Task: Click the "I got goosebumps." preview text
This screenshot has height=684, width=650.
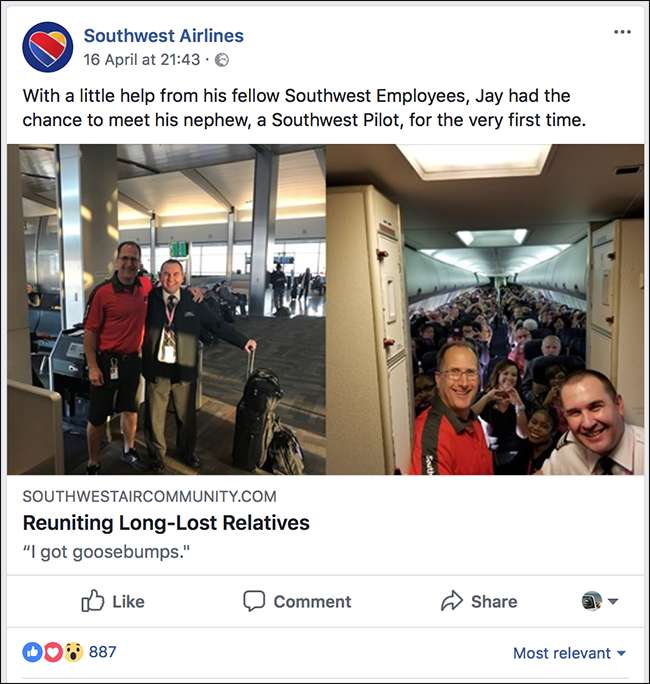Action: click(106, 552)
